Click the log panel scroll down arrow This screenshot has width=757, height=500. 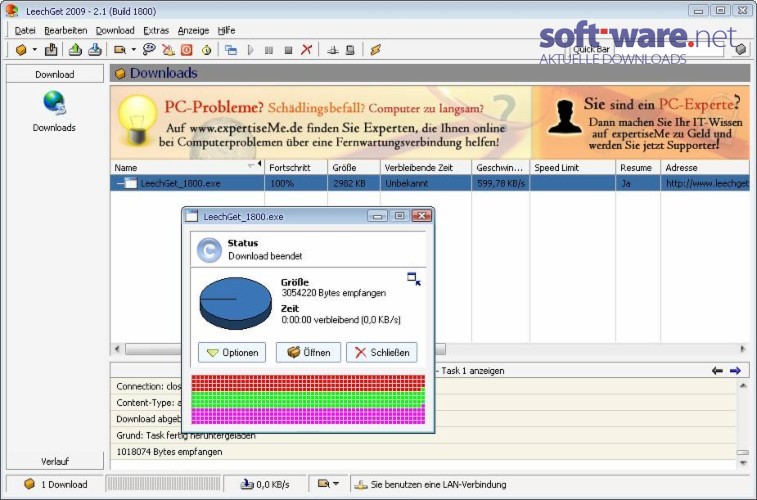click(x=743, y=463)
